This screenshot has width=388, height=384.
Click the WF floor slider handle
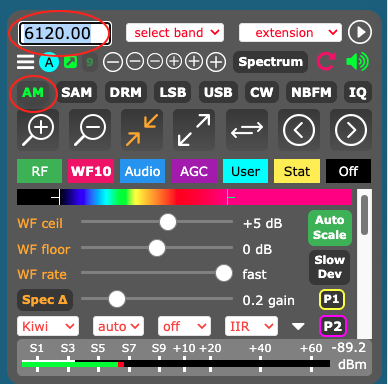pyautogui.click(x=157, y=248)
